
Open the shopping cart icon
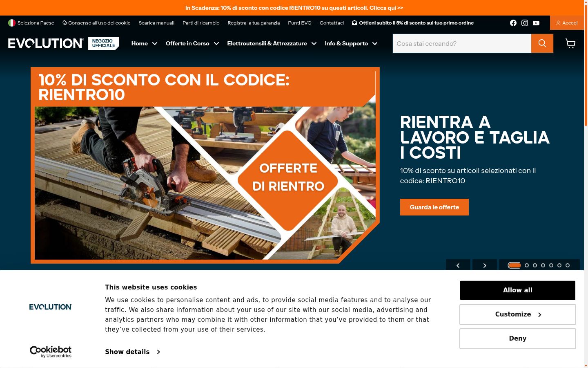pyautogui.click(x=570, y=43)
